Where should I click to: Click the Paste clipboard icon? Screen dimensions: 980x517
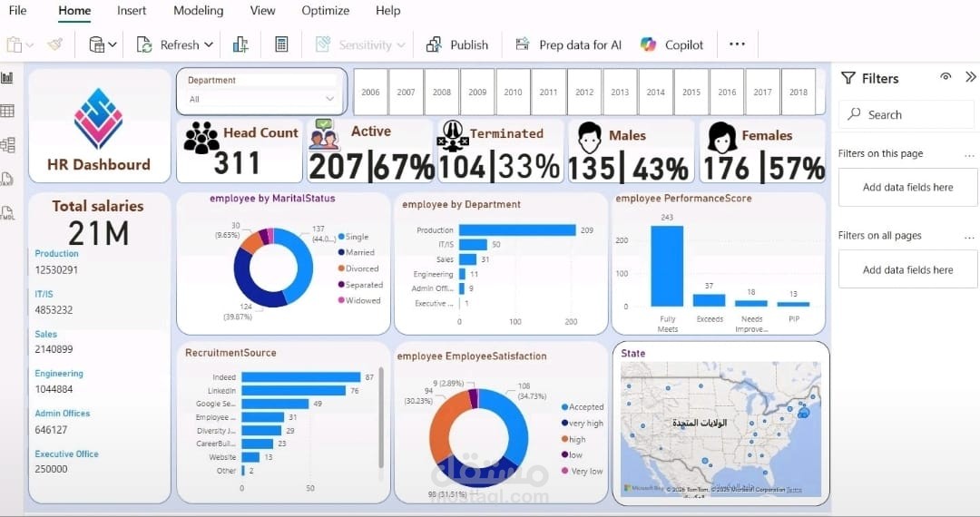14,45
